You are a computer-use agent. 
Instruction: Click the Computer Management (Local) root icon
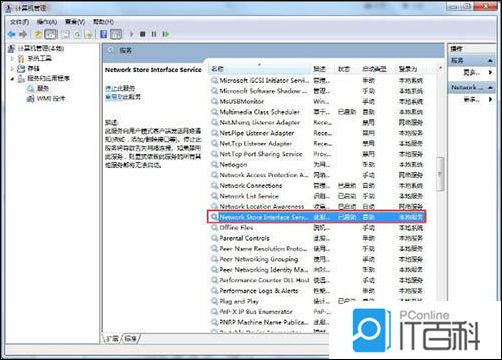tap(12, 48)
